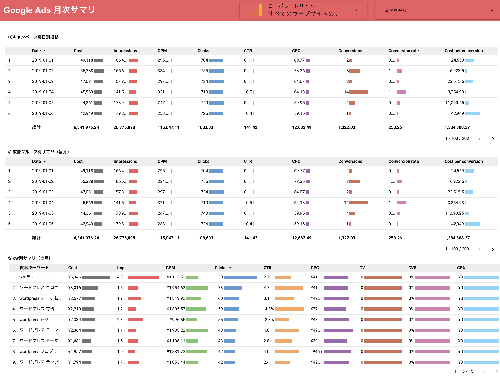The height and width of the screenshot is (380, 500).
Task: Go to previous page of first table
Action: point(480,138)
